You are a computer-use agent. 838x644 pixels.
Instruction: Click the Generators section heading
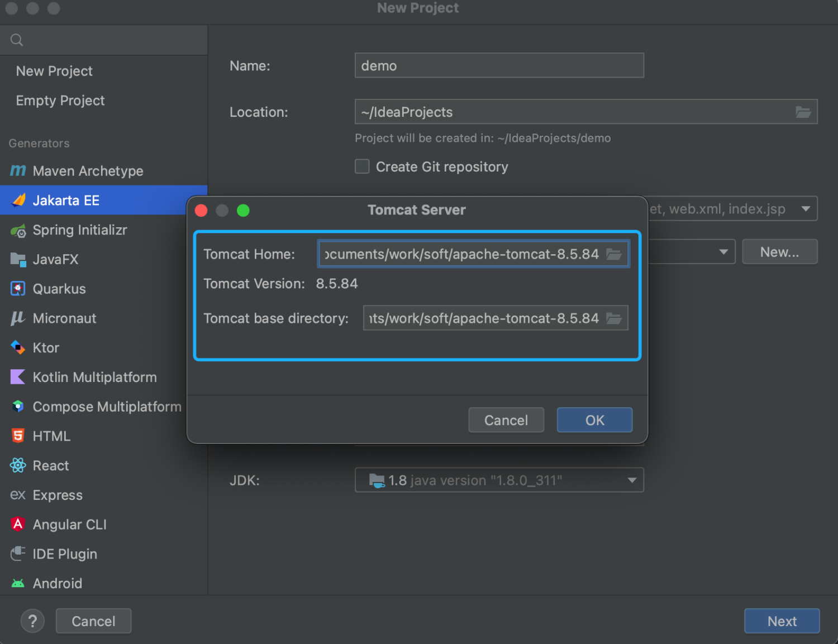tap(39, 143)
